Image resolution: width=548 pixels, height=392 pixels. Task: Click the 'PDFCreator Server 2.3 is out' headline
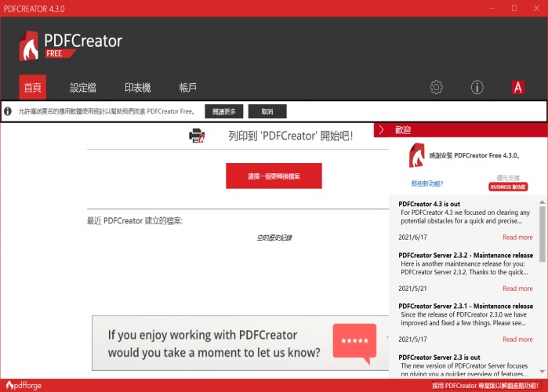coord(439,358)
